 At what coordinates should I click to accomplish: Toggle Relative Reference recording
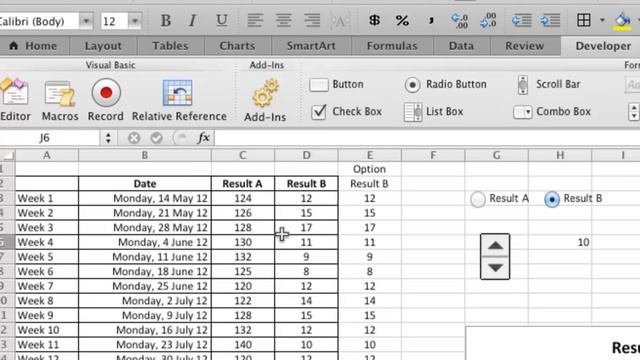point(179,101)
